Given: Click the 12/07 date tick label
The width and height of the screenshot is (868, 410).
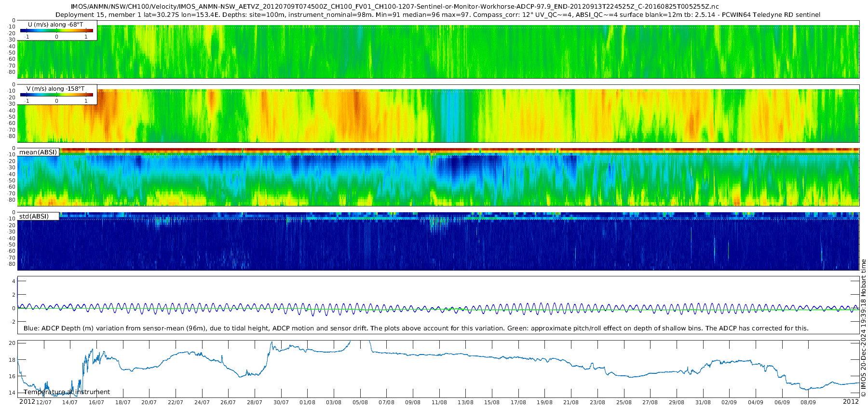Looking at the screenshot, I should click(x=44, y=402).
